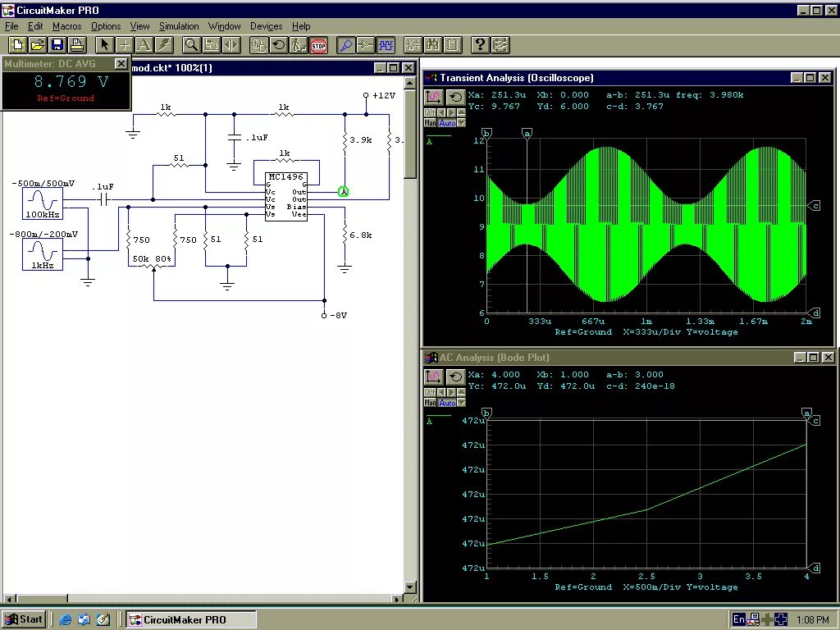Click cursor 'a' marker on Oscilloscope
The width and height of the screenshot is (840, 630).
coord(527,134)
